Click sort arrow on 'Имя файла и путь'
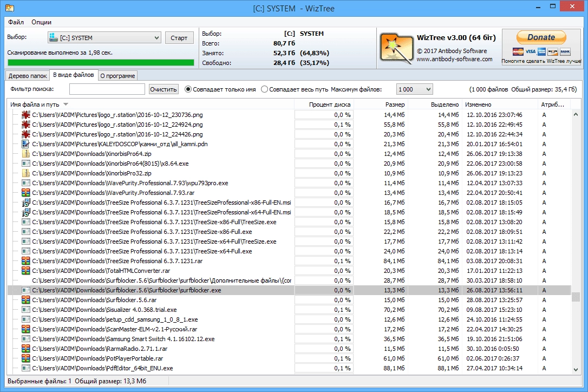Viewport: 588px width, 392px height. tap(66, 104)
